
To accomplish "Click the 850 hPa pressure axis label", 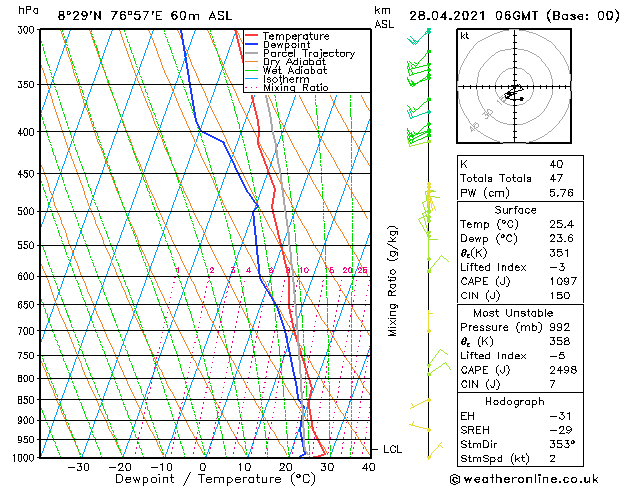I will tap(27, 400).
